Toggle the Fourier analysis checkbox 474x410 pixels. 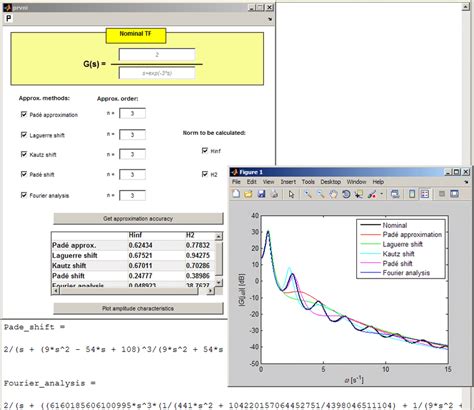point(24,195)
